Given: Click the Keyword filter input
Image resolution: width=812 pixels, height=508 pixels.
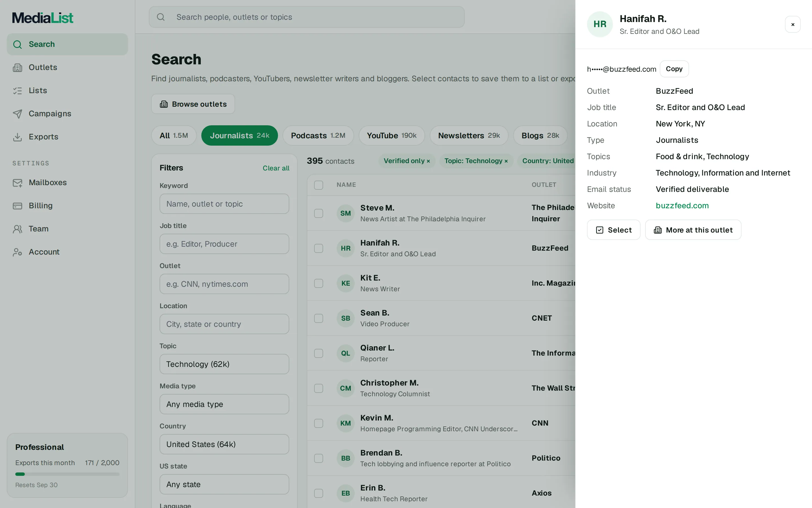Looking at the screenshot, I should pos(224,203).
